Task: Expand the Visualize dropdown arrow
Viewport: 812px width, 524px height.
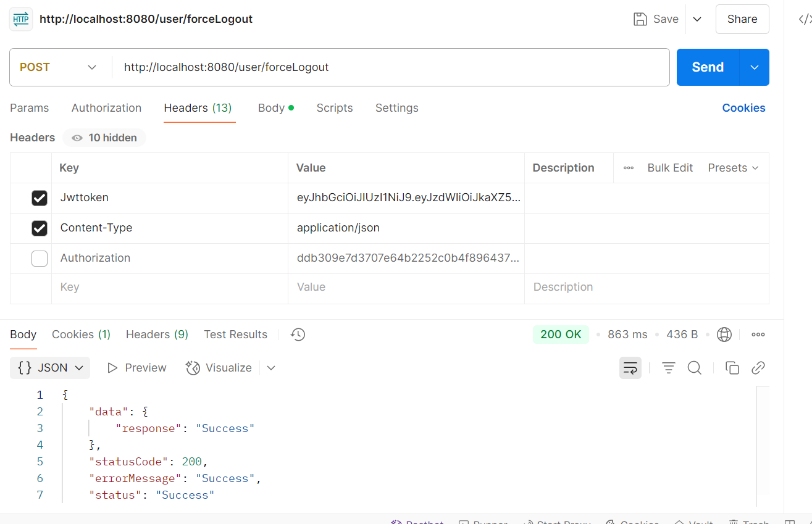Action: pyautogui.click(x=271, y=368)
